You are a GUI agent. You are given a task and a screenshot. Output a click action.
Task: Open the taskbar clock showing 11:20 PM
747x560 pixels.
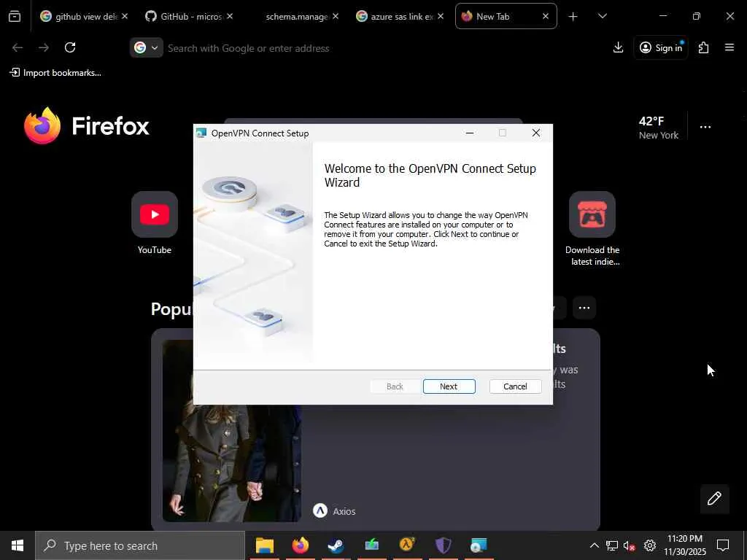684,545
